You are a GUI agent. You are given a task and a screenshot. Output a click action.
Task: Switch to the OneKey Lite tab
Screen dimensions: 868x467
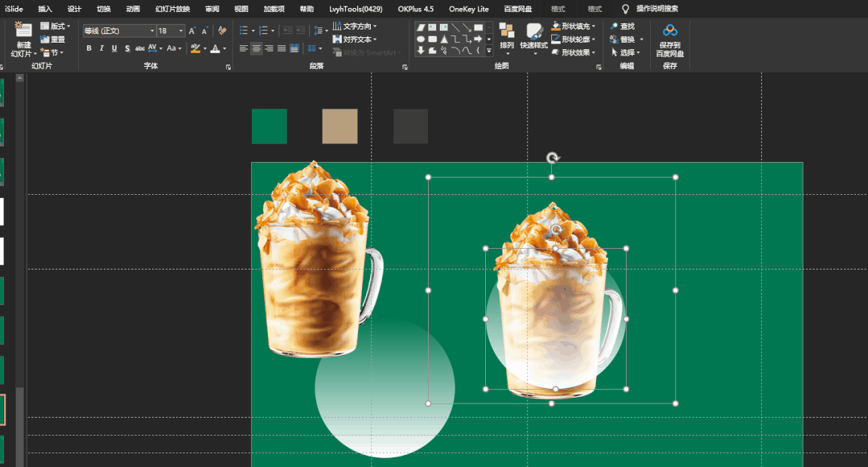click(x=468, y=9)
